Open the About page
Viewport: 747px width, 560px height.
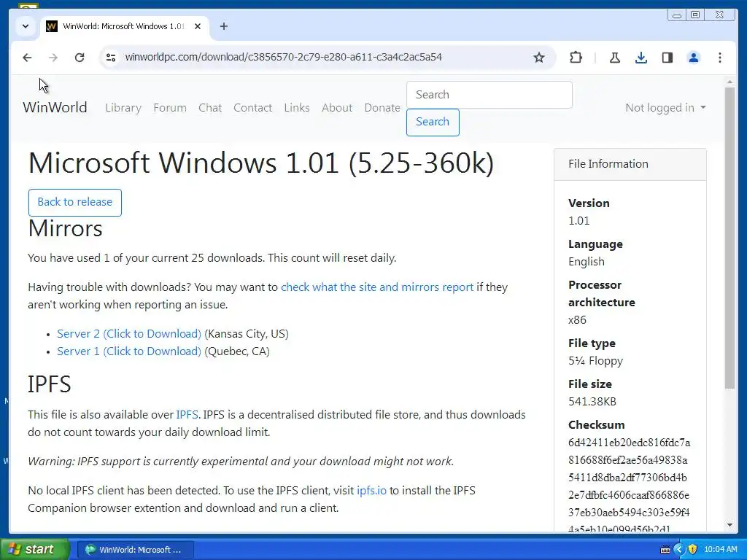(337, 108)
